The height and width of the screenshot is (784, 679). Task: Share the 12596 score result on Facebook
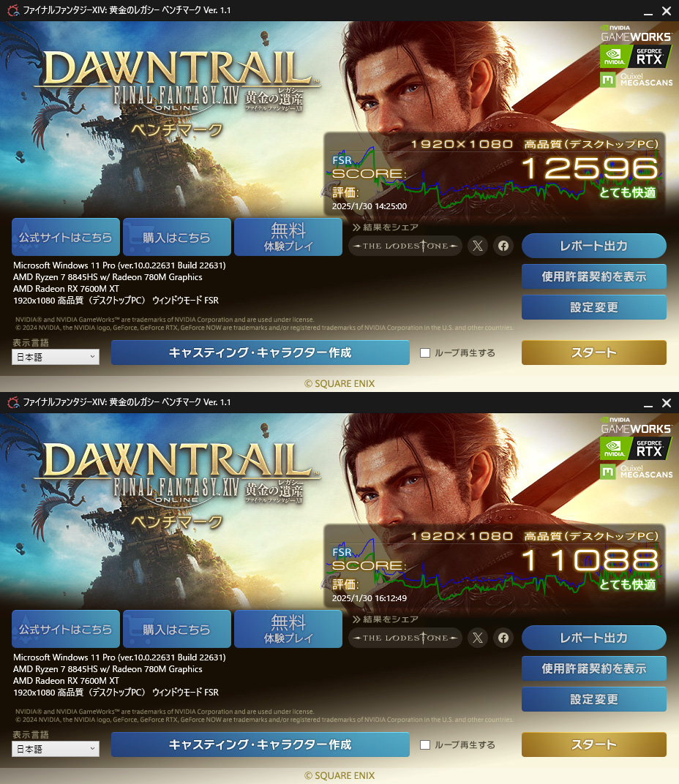[x=503, y=246]
